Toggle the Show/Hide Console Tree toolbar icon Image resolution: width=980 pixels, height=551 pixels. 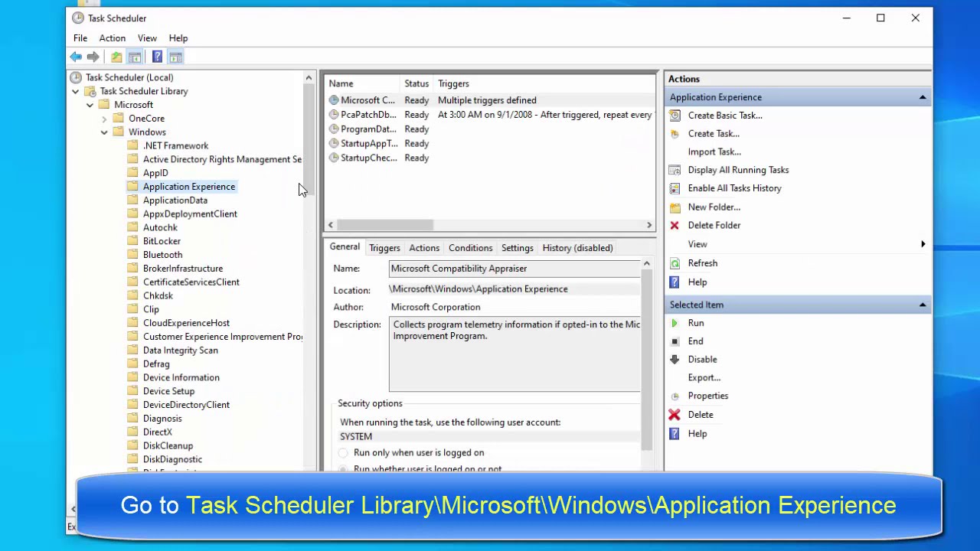pyautogui.click(x=135, y=57)
